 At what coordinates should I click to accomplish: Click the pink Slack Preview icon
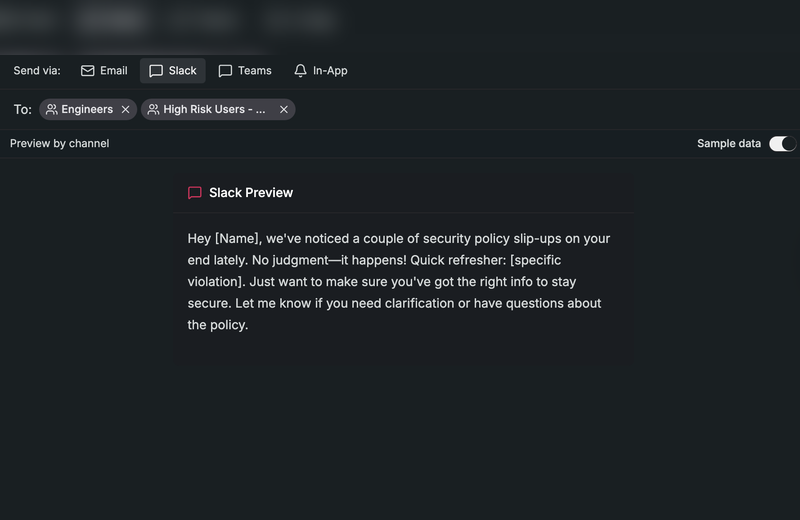(195, 193)
